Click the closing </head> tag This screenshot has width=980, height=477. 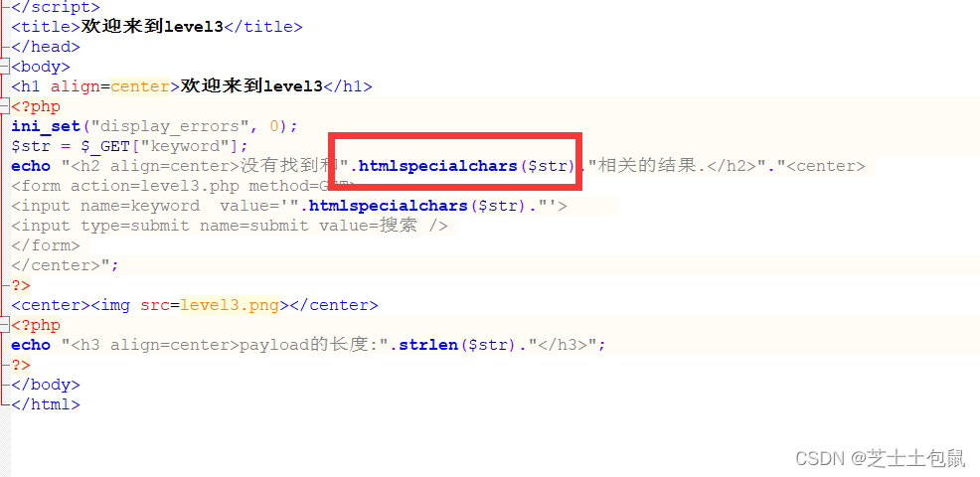pyautogui.click(x=46, y=47)
